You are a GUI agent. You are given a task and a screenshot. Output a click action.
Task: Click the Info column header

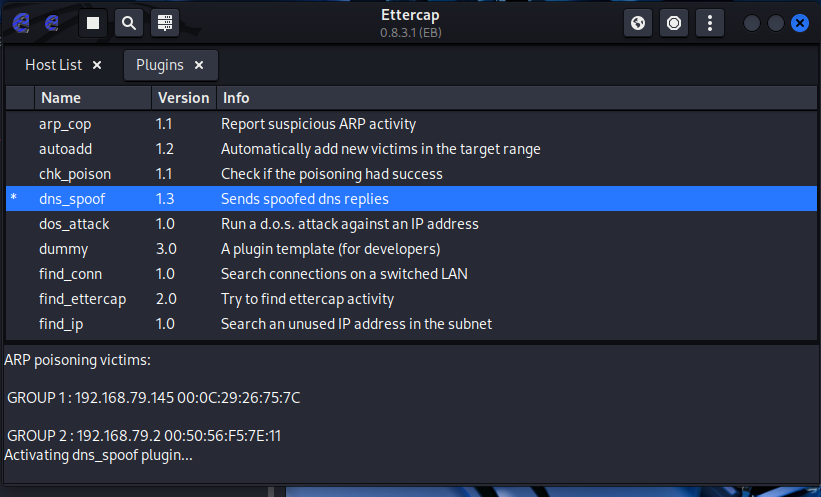coord(236,98)
